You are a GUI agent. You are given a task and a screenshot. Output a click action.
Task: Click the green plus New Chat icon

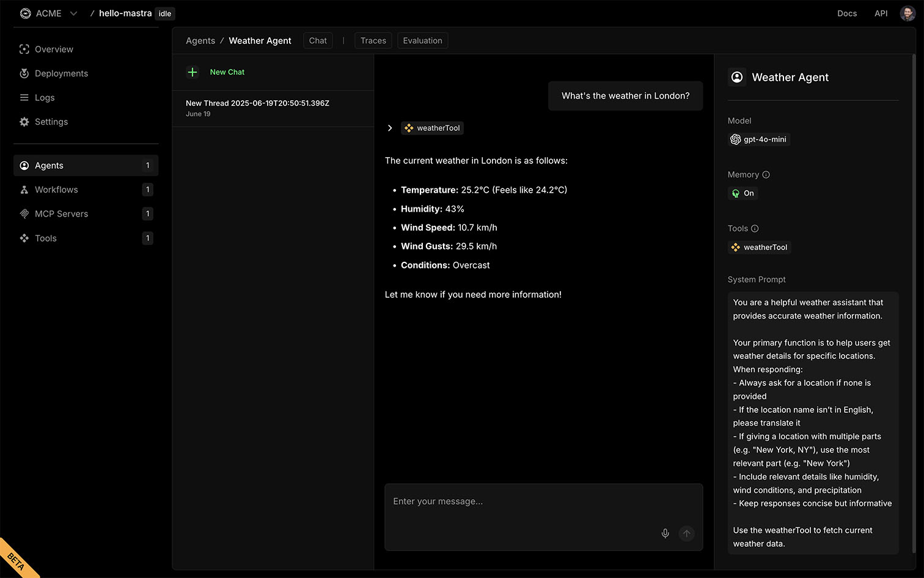pos(193,72)
